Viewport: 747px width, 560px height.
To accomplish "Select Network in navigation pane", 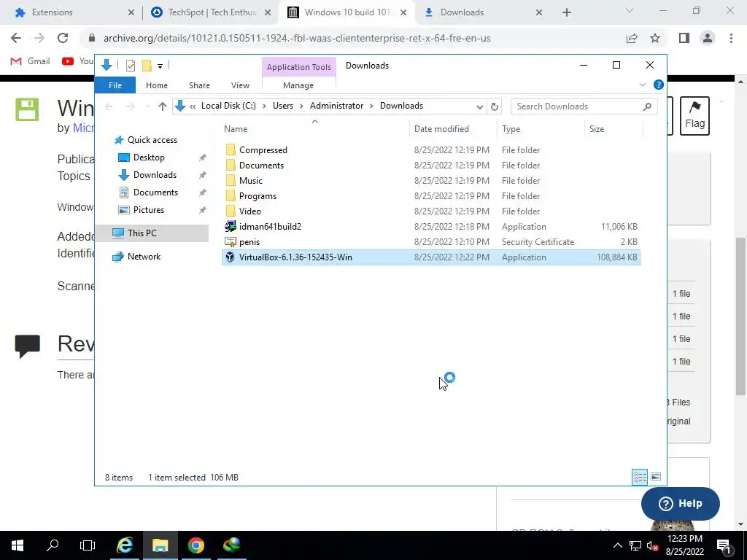I will (x=144, y=257).
